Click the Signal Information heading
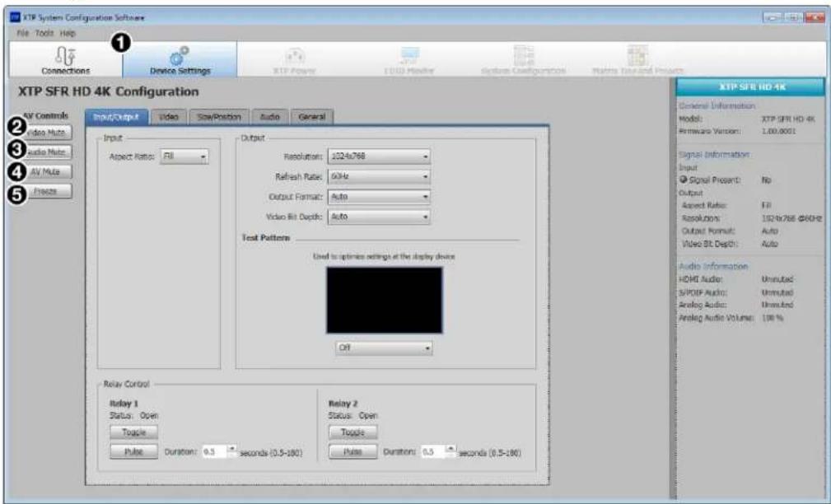This screenshot has height=504, width=831. (714, 155)
